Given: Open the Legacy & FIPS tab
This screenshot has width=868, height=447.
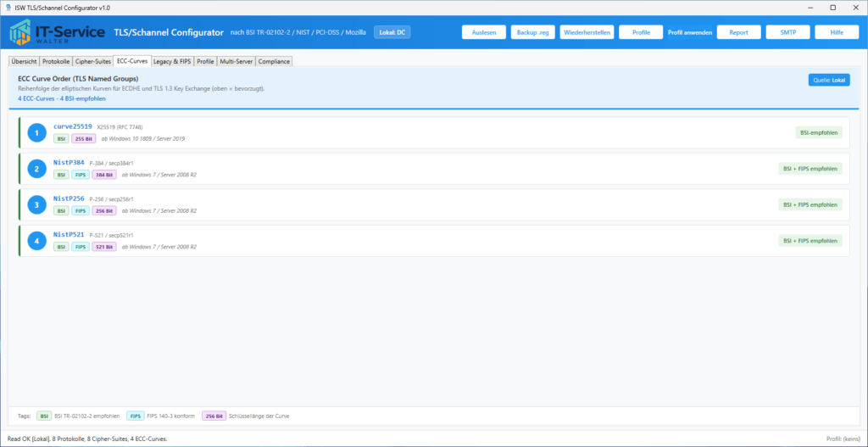Looking at the screenshot, I should click(172, 61).
